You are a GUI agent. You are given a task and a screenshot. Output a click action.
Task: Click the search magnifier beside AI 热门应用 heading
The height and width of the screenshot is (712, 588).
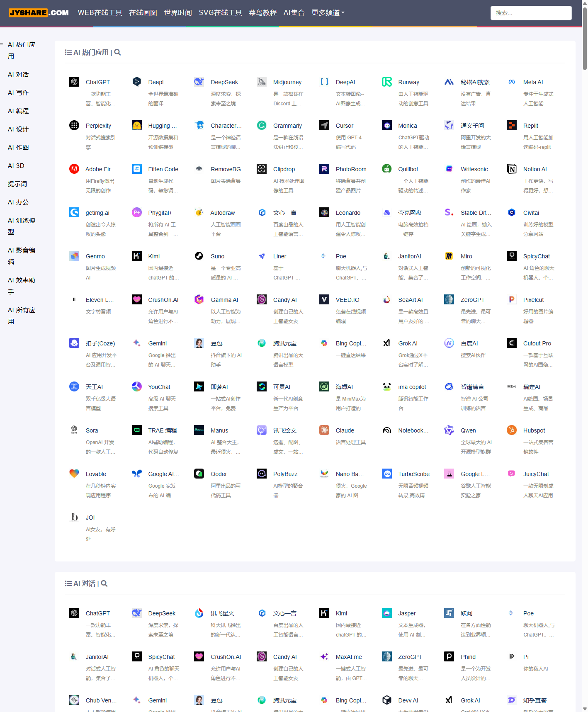point(117,53)
